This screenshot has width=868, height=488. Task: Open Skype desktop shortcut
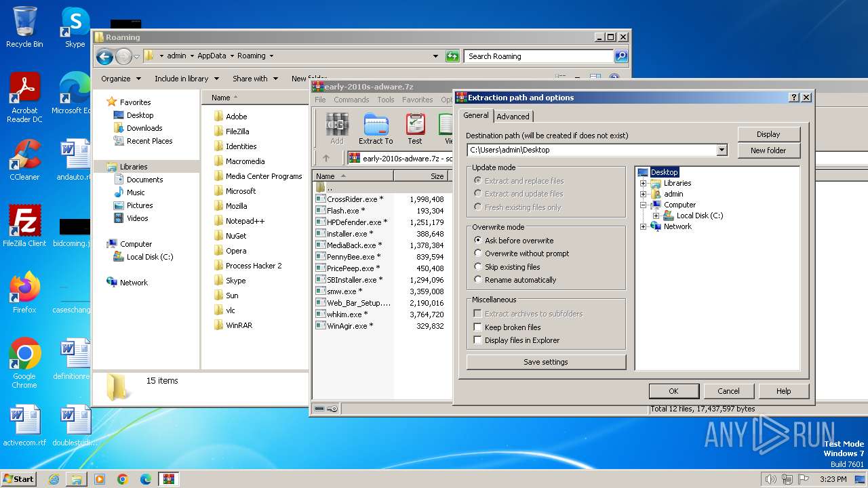75,27
